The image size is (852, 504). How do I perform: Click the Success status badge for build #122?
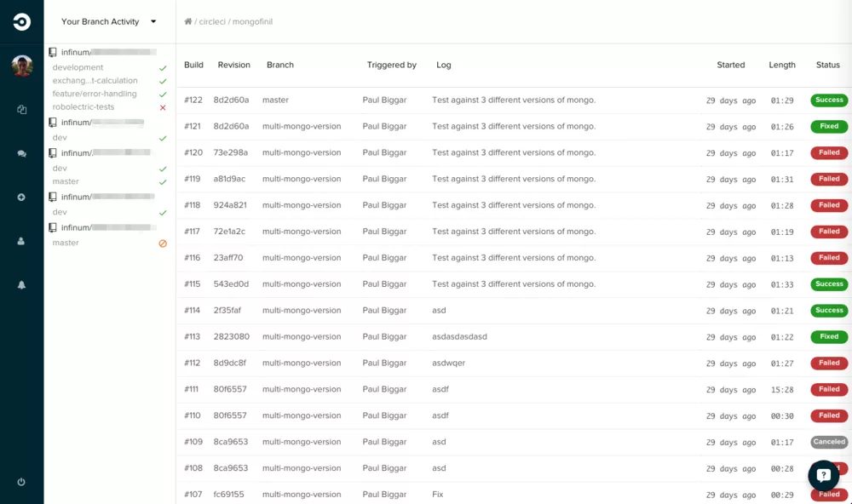coord(829,100)
